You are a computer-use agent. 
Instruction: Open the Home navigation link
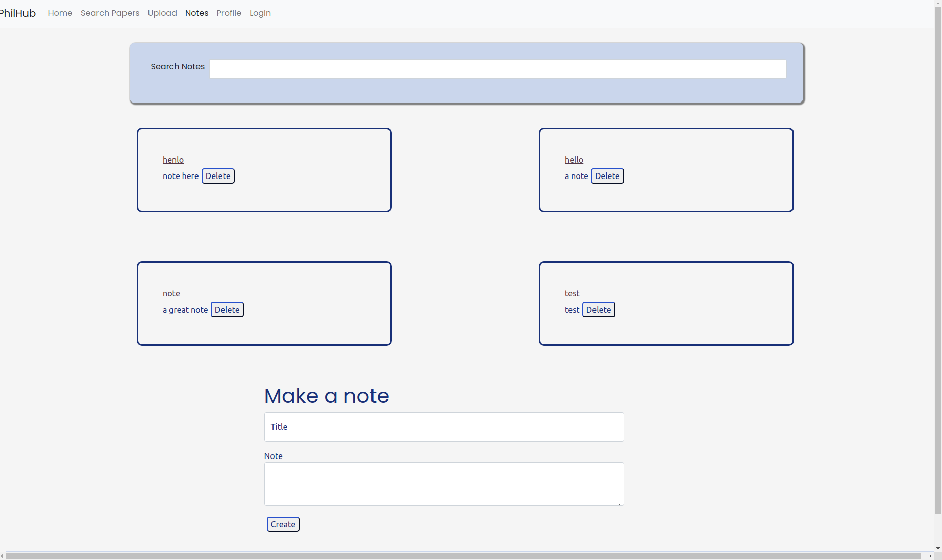tap(60, 13)
